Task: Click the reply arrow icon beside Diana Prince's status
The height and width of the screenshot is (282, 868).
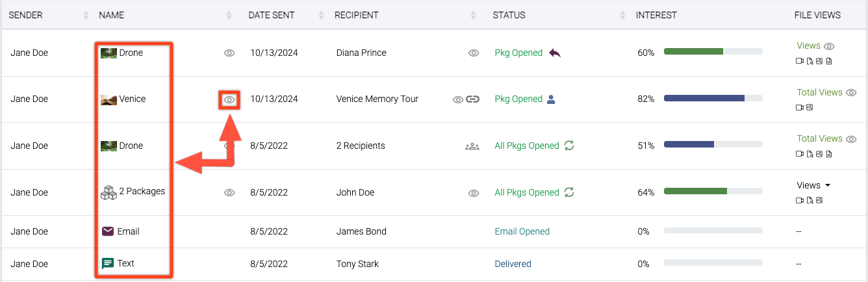Action: [x=554, y=53]
